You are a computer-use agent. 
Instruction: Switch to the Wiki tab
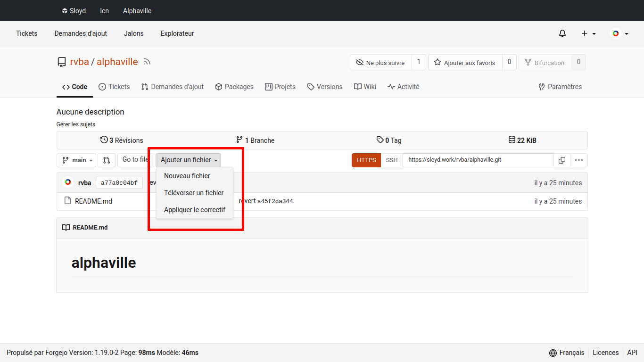pyautogui.click(x=365, y=87)
